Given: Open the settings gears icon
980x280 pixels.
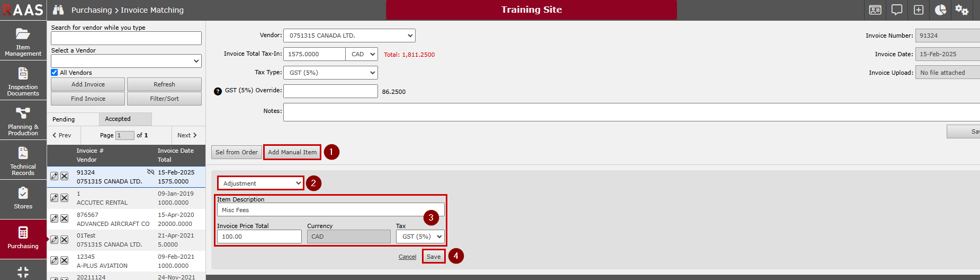Looking at the screenshot, I should tap(961, 10).
